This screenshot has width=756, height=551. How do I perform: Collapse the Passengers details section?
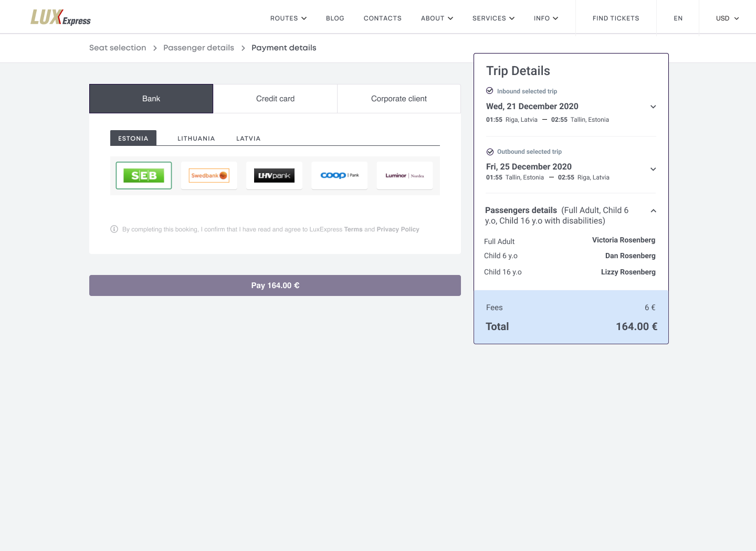653,210
